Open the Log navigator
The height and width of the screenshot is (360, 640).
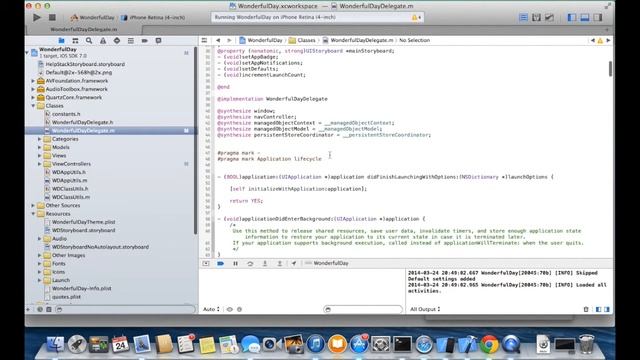pos(158,41)
